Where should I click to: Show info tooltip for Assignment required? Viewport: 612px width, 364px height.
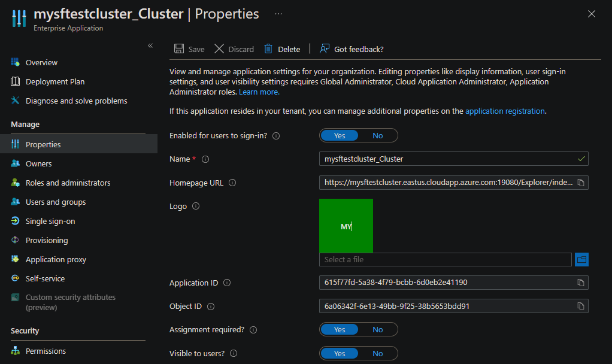[253, 330]
